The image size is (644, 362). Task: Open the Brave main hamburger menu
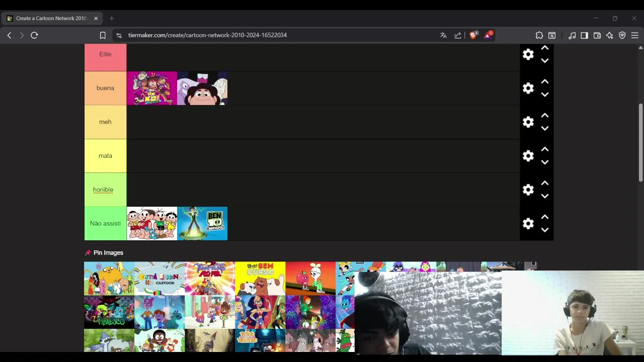point(635,35)
